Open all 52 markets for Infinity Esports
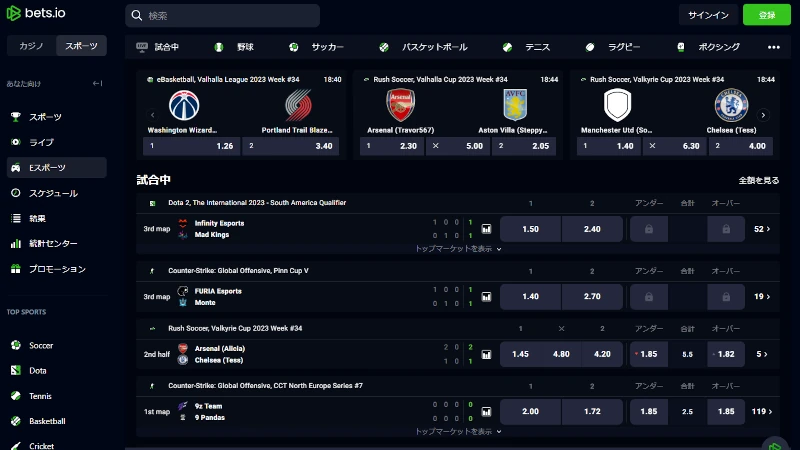The height and width of the screenshot is (450, 800). [x=762, y=229]
